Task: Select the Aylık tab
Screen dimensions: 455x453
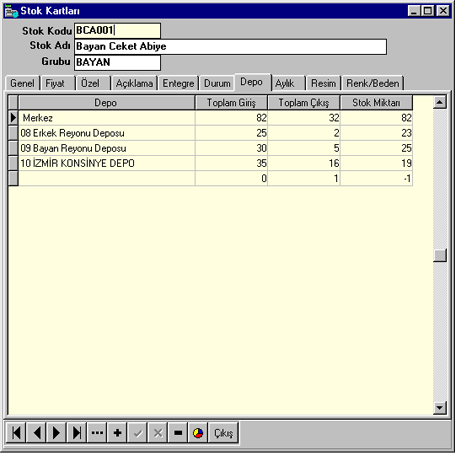Action: coord(285,83)
